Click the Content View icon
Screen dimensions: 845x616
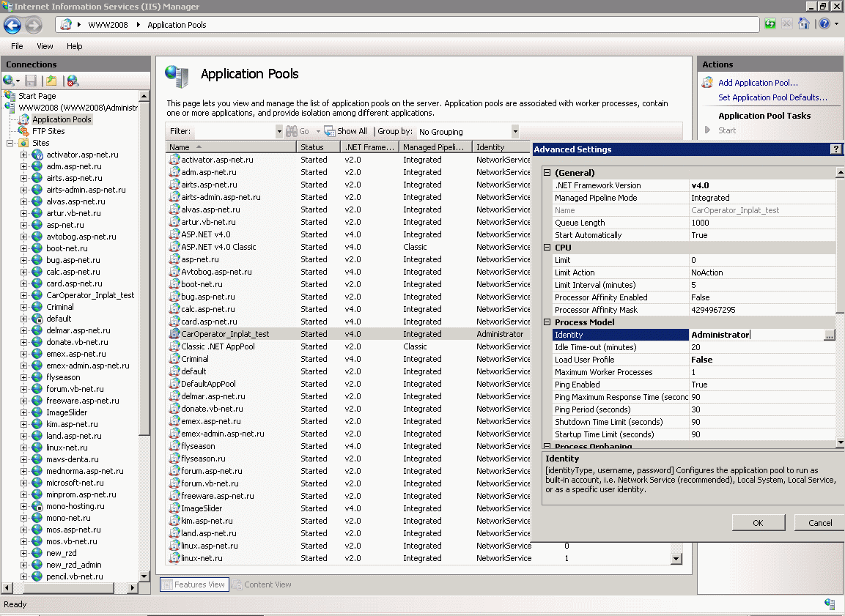(237, 585)
